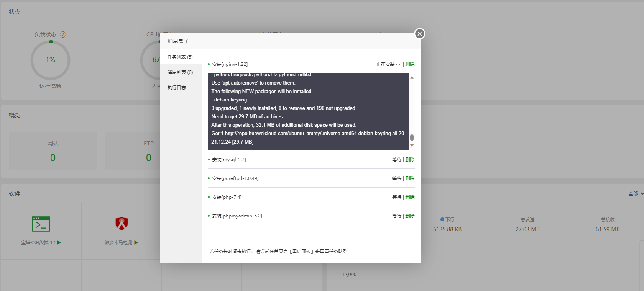Viewport: 644px width, 291px height.
Task: Delete the php-7.4 install task
Action: pyautogui.click(x=410, y=197)
